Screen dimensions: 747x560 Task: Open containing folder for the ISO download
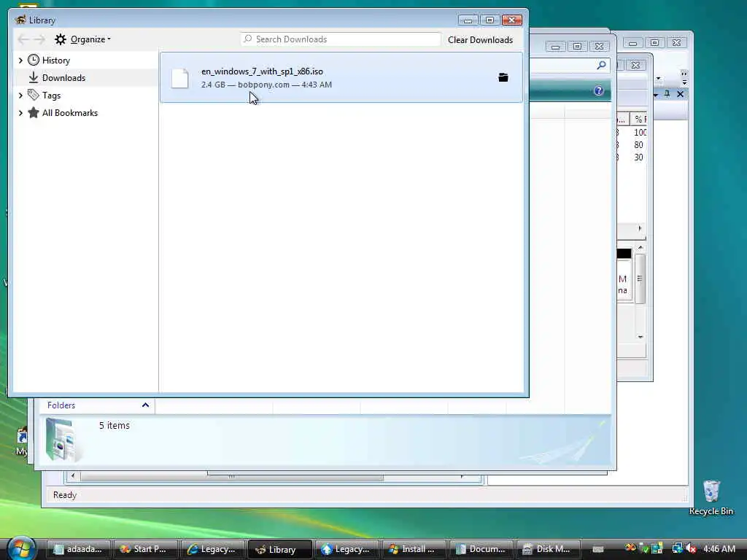(503, 77)
